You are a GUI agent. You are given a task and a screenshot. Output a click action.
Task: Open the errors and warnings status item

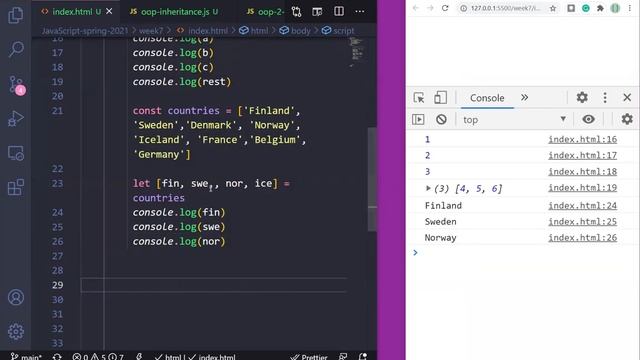tap(98, 356)
